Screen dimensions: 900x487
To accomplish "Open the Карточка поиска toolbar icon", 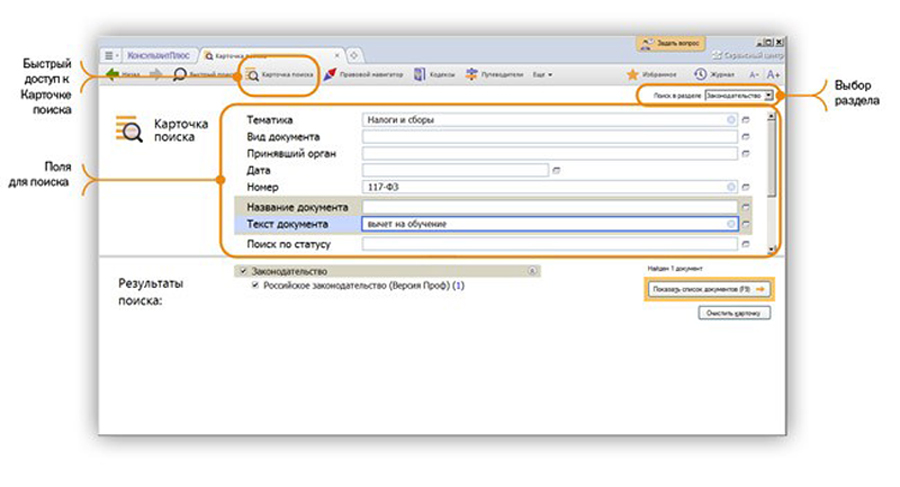I will 253,75.
